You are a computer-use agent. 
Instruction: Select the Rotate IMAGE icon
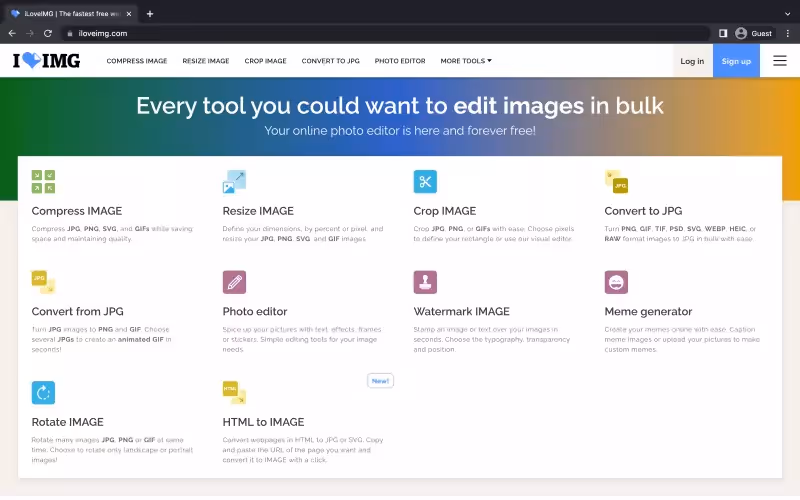[x=43, y=393]
